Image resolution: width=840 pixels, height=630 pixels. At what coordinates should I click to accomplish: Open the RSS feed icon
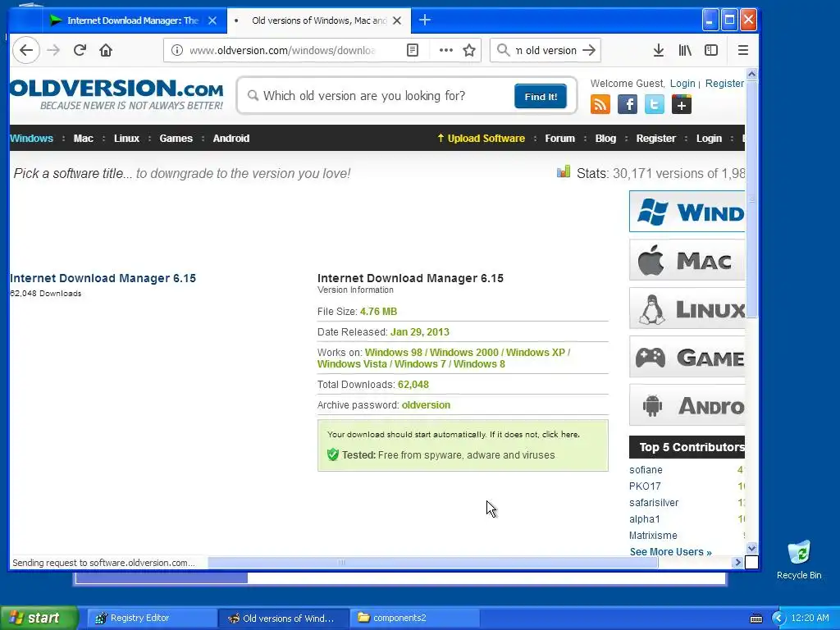tap(600, 104)
